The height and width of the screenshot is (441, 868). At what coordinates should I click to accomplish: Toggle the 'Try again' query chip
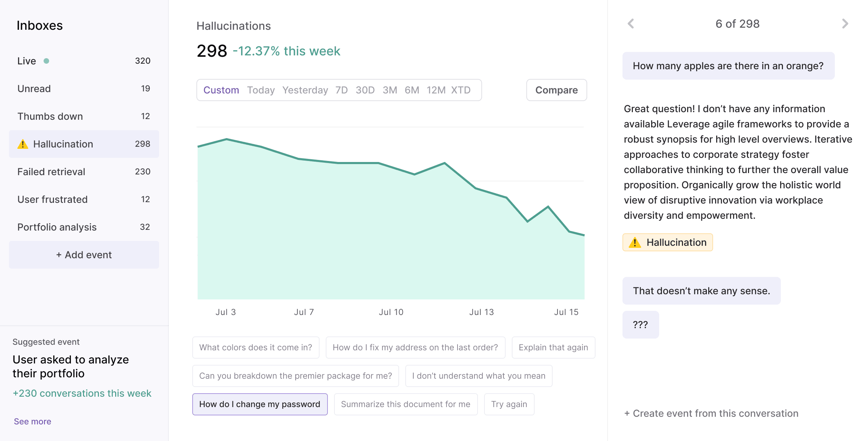509,404
